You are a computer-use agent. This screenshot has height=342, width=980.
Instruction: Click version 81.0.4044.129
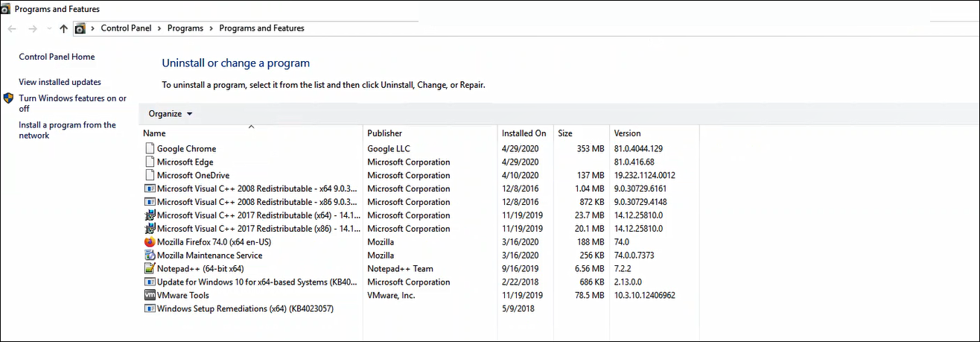(638, 149)
